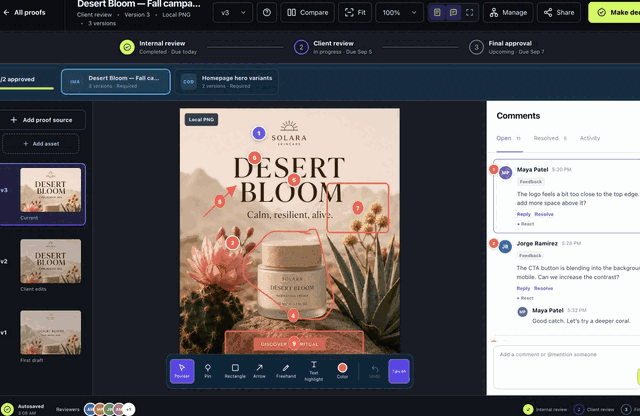Open the Desert Bloom Fall campaign asset tab
The height and width of the screenshot is (416, 640).
[116, 82]
